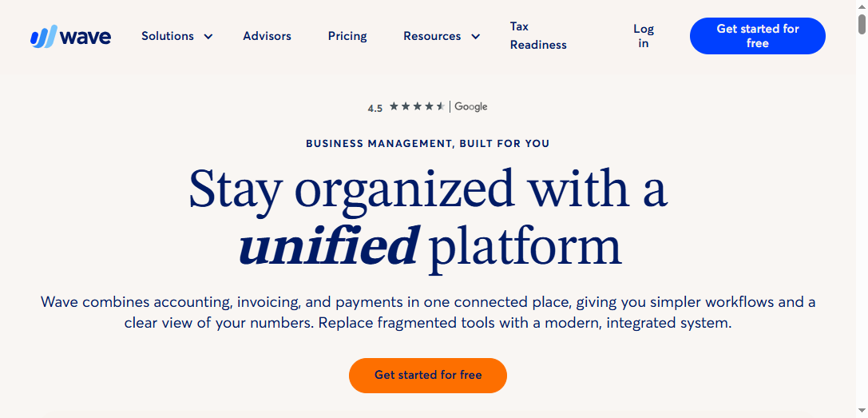The width and height of the screenshot is (868, 418).
Task: Open the Resources menu label
Action: [432, 36]
